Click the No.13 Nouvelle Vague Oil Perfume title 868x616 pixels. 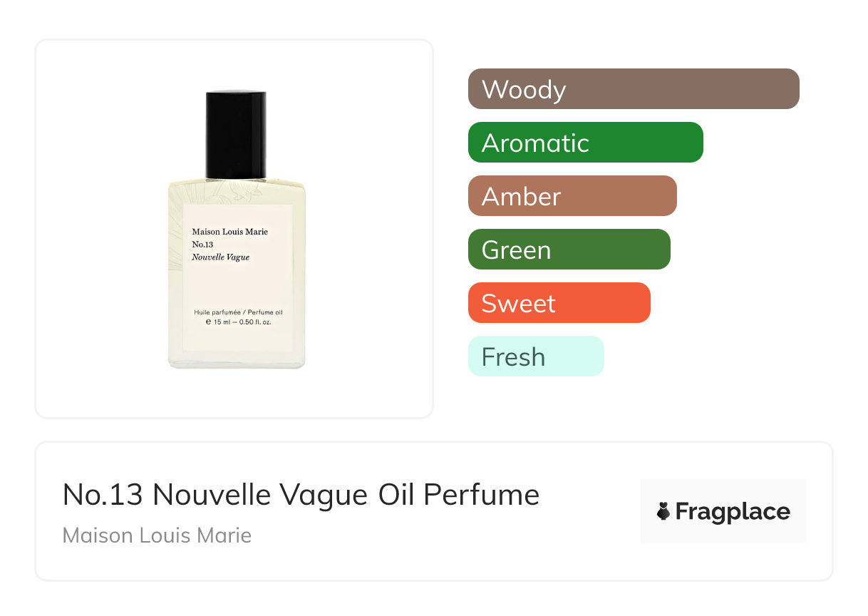[301, 494]
